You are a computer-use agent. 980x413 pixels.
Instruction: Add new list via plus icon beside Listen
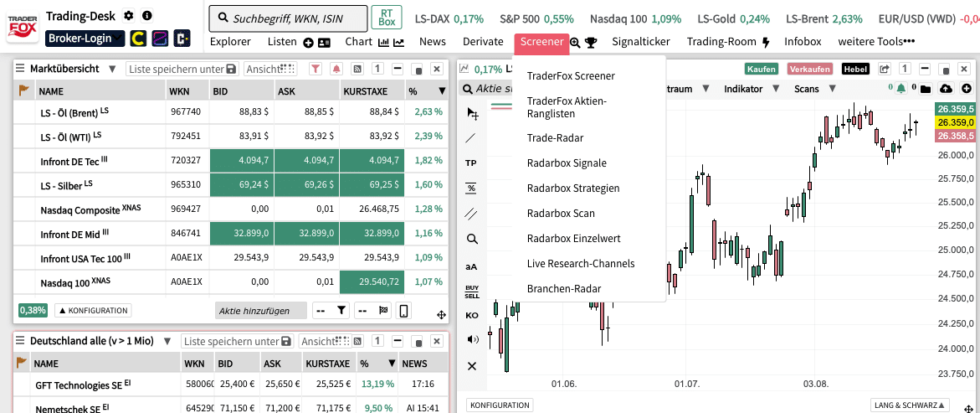pyautogui.click(x=307, y=43)
